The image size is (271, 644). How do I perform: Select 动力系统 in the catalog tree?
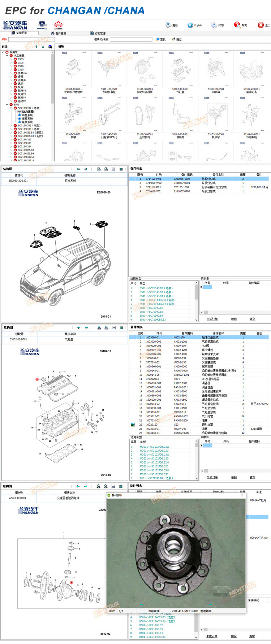tap(27, 112)
